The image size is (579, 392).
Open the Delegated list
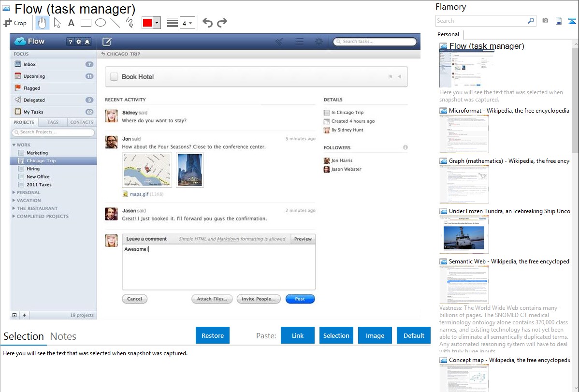tap(54, 100)
